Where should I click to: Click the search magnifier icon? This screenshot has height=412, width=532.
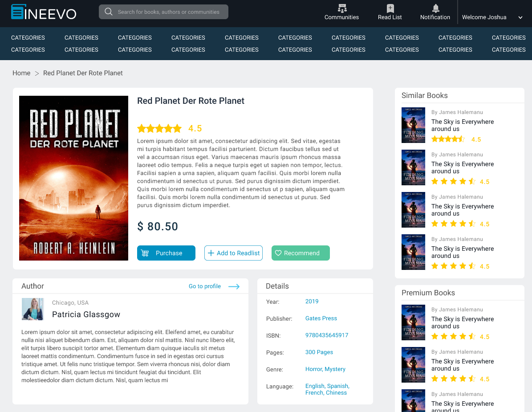pos(108,12)
